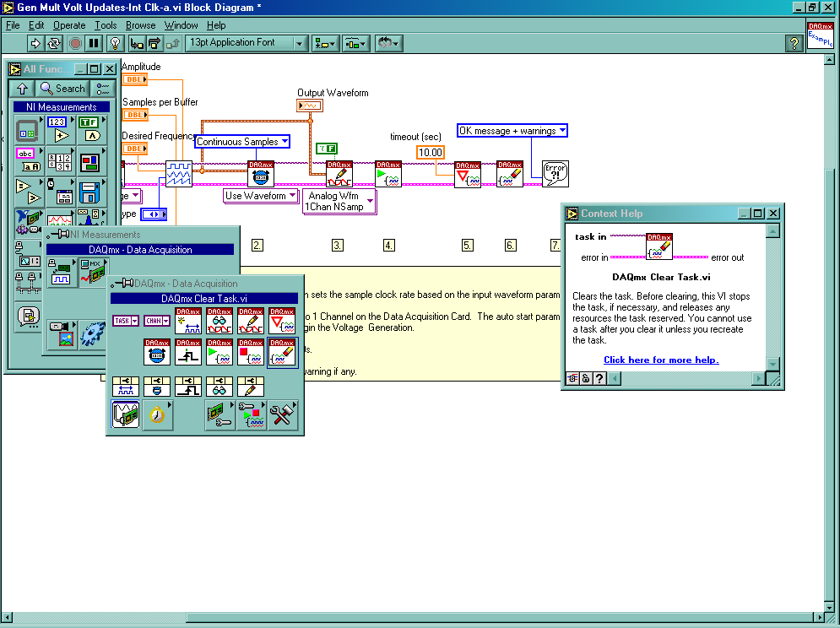Viewport: 840px width, 628px height.
Task: Open the Tools menu
Action: [106, 25]
